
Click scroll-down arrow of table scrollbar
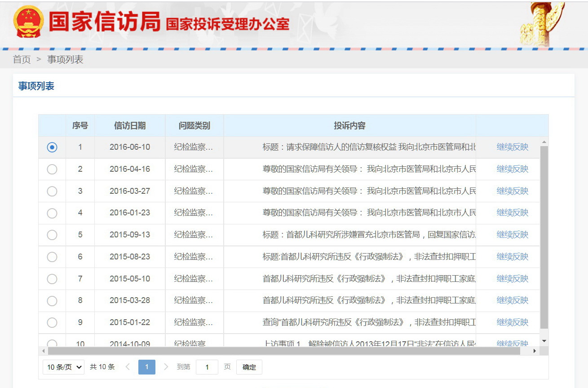(544, 342)
